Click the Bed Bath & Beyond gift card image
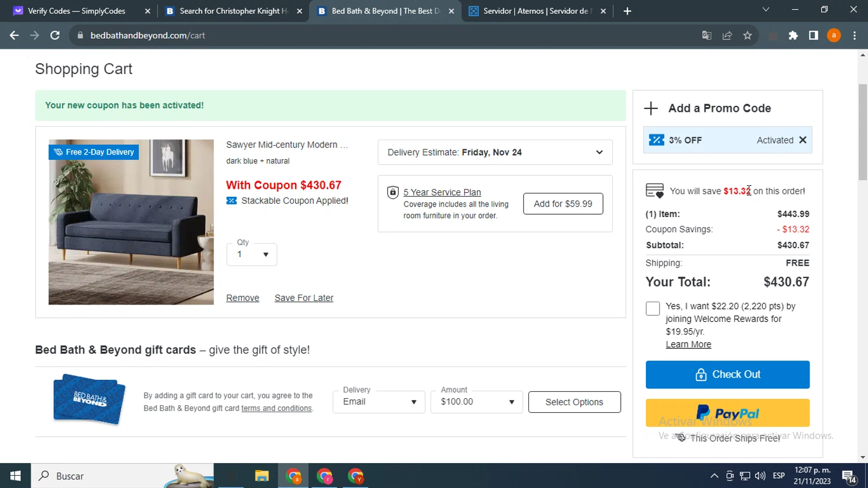The width and height of the screenshot is (868, 488). coord(89,399)
